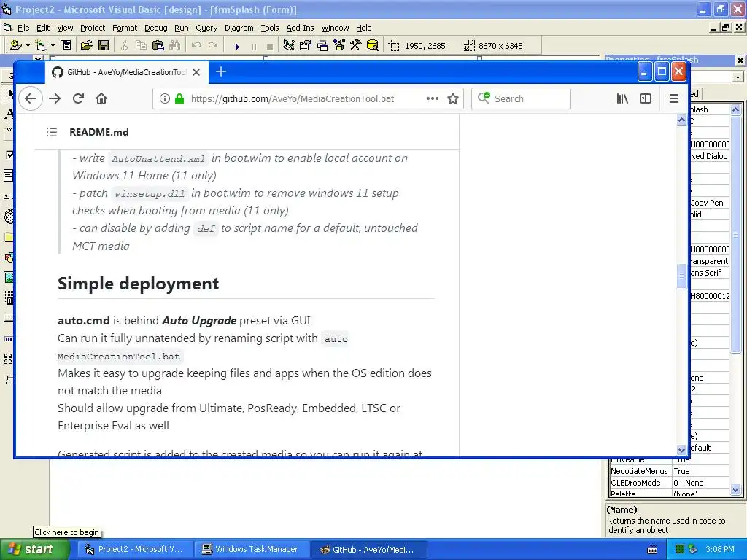Click the browser Home icon
747x560 pixels.
click(101, 98)
